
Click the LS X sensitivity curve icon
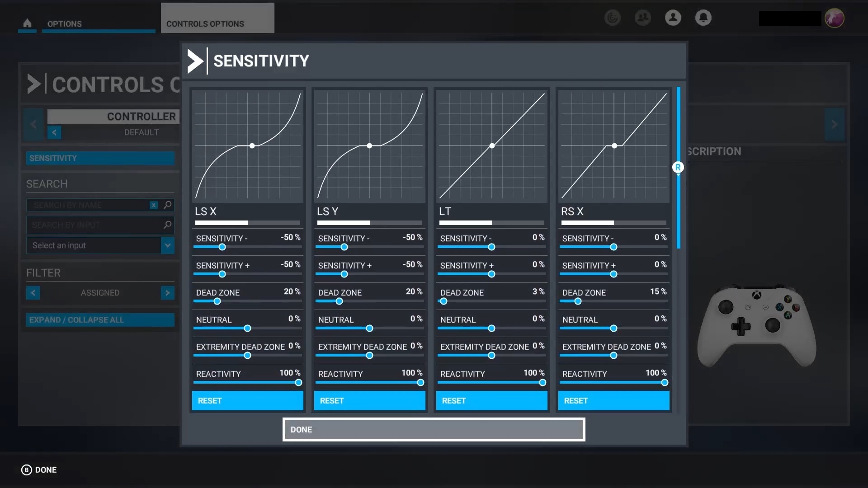[247, 146]
